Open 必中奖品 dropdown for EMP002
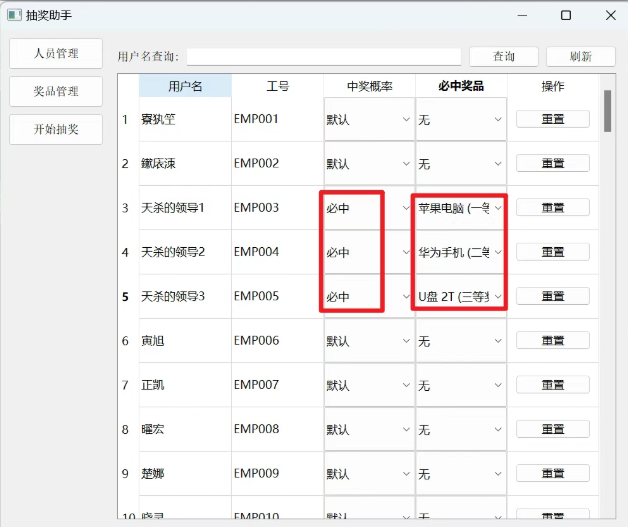628x527 pixels. click(460, 164)
